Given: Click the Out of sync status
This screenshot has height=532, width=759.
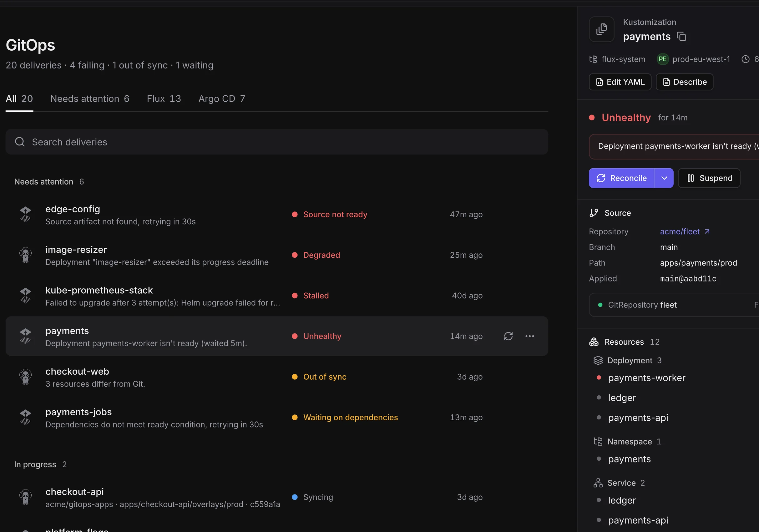Looking at the screenshot, I should tap(325, 377).
